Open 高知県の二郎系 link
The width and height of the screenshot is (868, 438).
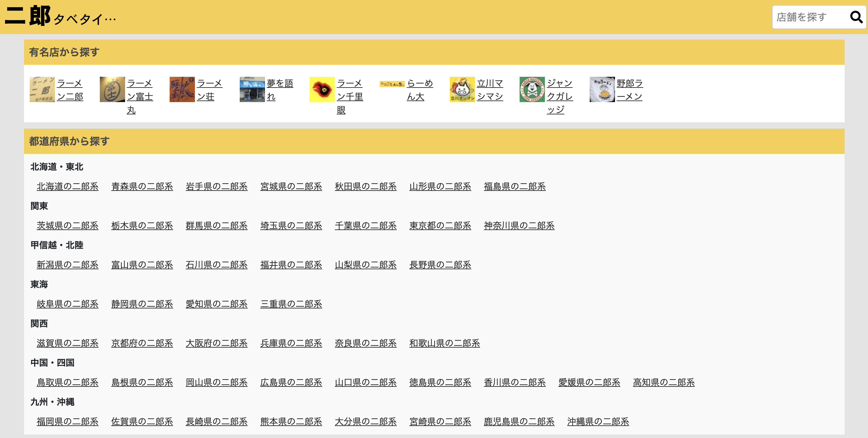pyautogui.click(x=663, y=382)
